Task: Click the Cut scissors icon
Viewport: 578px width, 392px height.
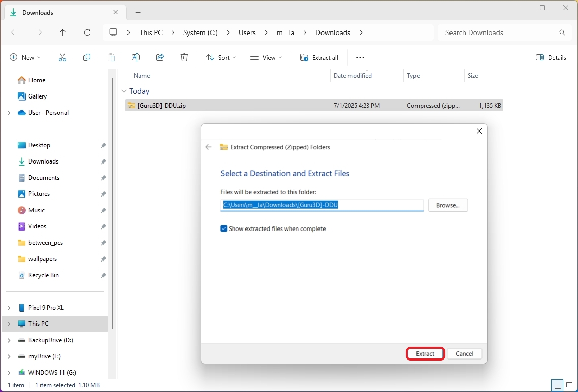Action: (62, 57)
